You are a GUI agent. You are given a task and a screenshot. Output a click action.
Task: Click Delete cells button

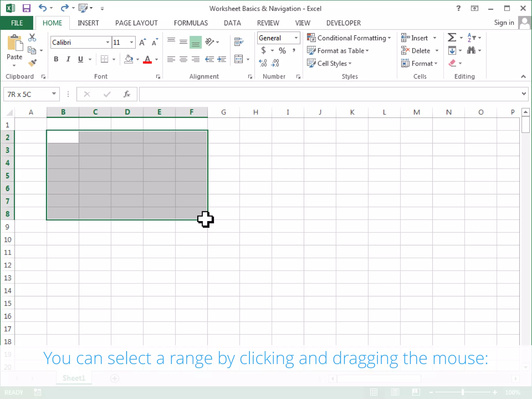[416, 51]
